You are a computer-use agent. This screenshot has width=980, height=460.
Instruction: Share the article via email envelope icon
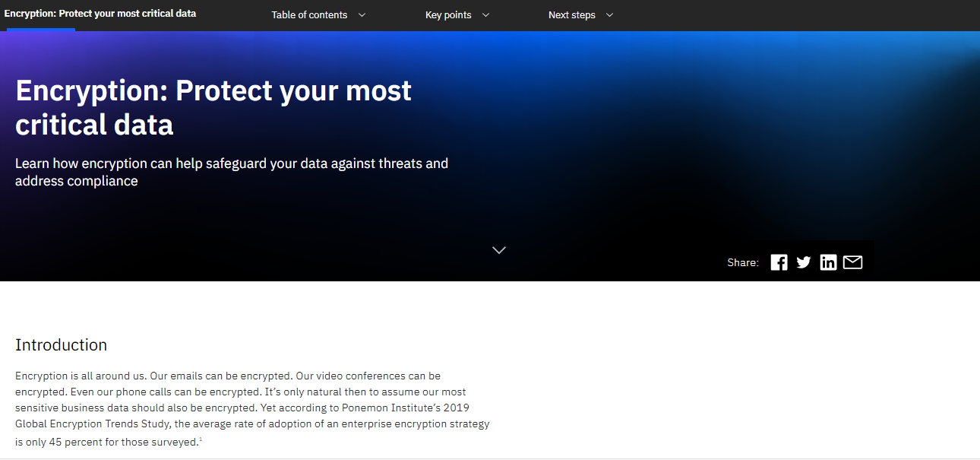coord(852,262)
